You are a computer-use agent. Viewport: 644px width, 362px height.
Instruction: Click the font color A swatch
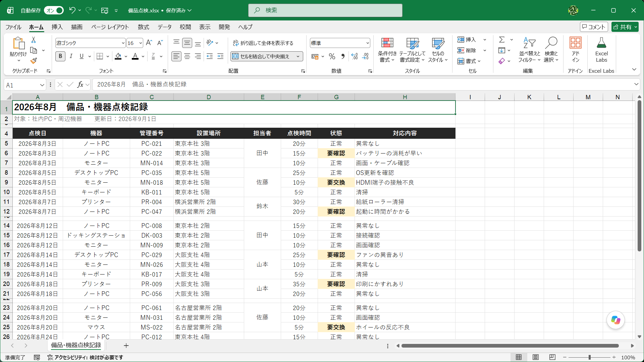click(x=135, y=56)
